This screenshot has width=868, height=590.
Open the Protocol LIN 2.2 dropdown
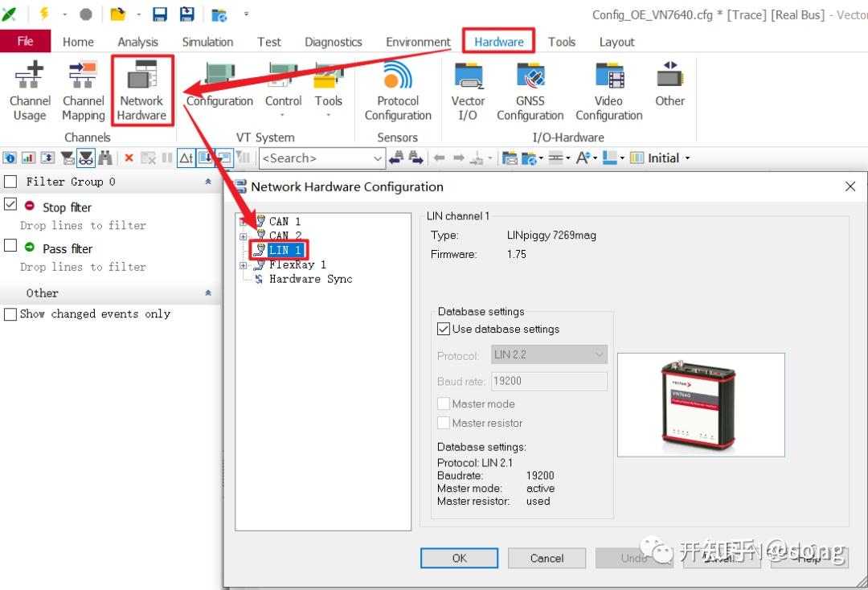[x=549, y=354]
